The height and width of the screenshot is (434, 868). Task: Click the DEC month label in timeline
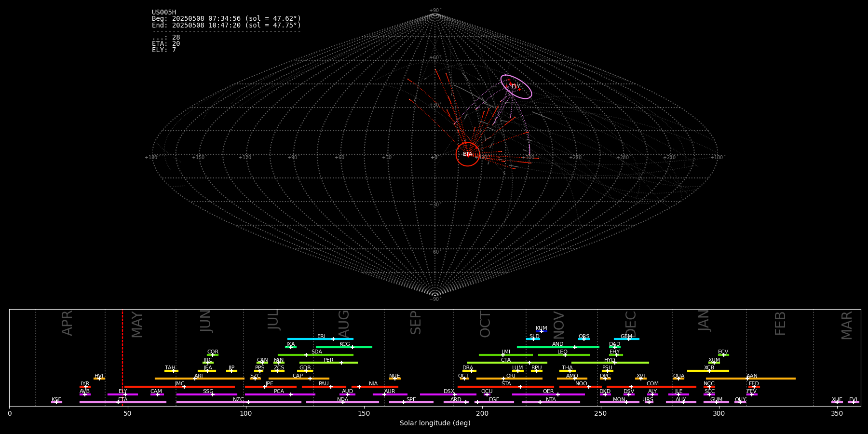[x=631, y=323]
